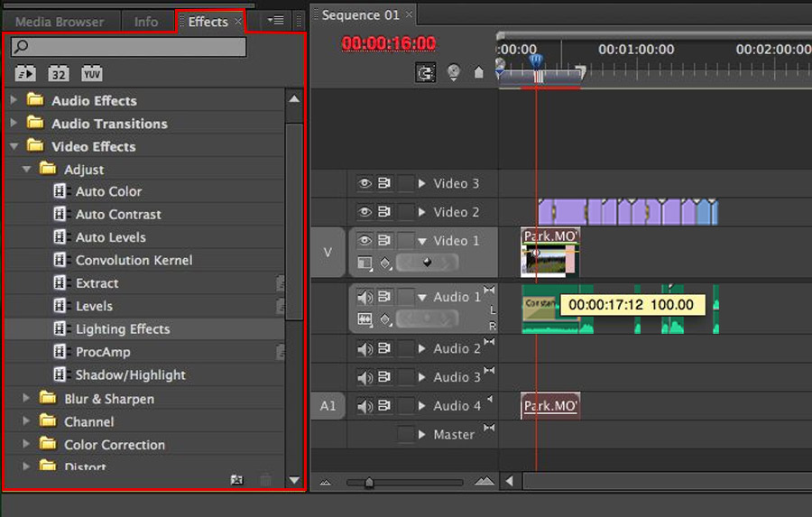
Task: Expand the Channel folder
Action: (26, 421)
